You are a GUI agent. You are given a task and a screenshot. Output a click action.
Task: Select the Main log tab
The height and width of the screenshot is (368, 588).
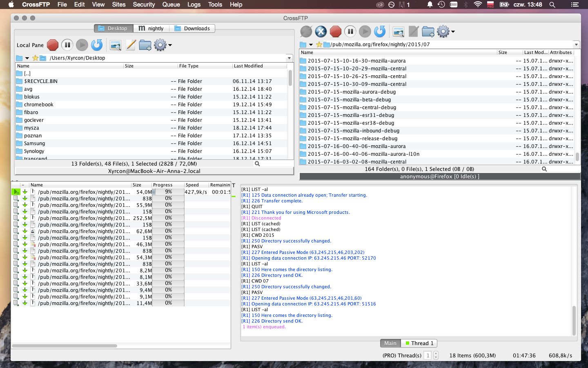[x=390, y=343]
